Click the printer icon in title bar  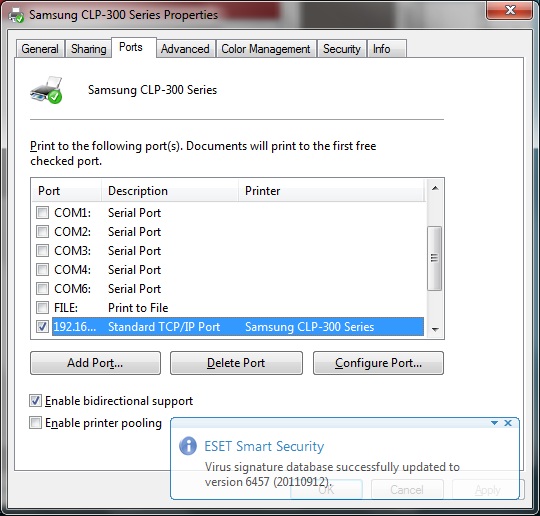[x=16, y=15]
